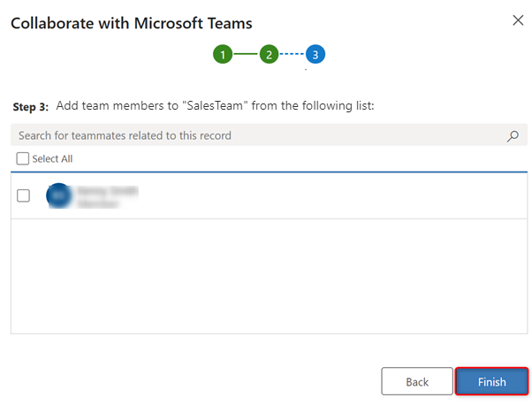Go back with the Back button
Image resolution: width=532 pixels, height=413 pixels.
pyautogui.click(x=416, y=381)
